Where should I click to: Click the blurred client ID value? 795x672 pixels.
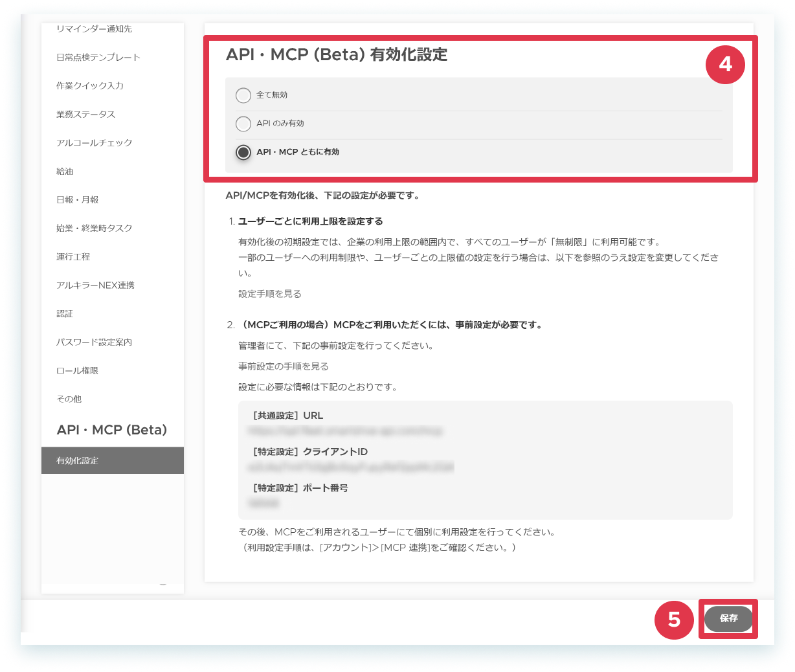(352, 467)
